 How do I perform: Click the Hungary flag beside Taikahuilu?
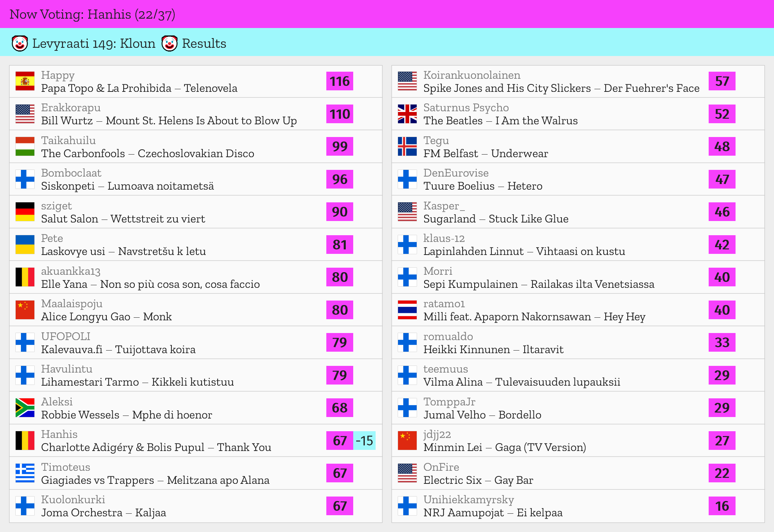pyautogui.click(x=25, y=147)
